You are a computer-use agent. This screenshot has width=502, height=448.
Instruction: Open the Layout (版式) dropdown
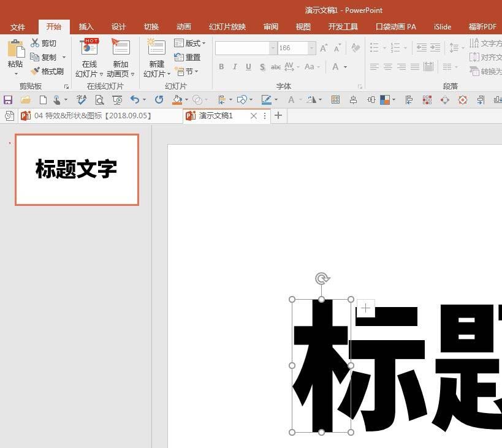pyautogui.click(x=190, y=43)
